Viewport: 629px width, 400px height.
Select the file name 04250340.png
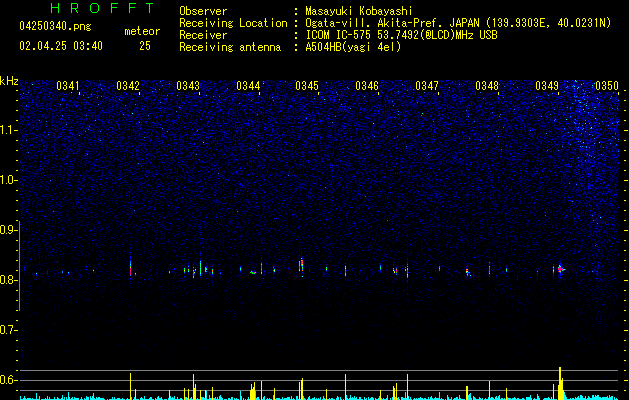(x=55, y=26)
